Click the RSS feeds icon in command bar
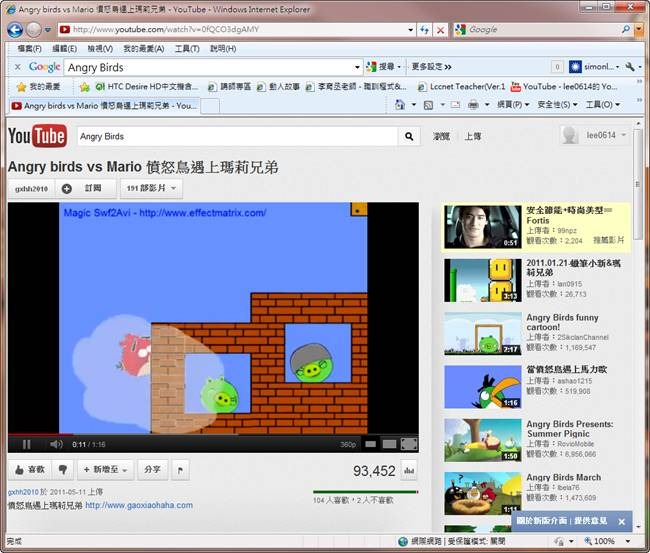Image resolution: width=650 pixels, height=553 pixels. coord(428,105)
